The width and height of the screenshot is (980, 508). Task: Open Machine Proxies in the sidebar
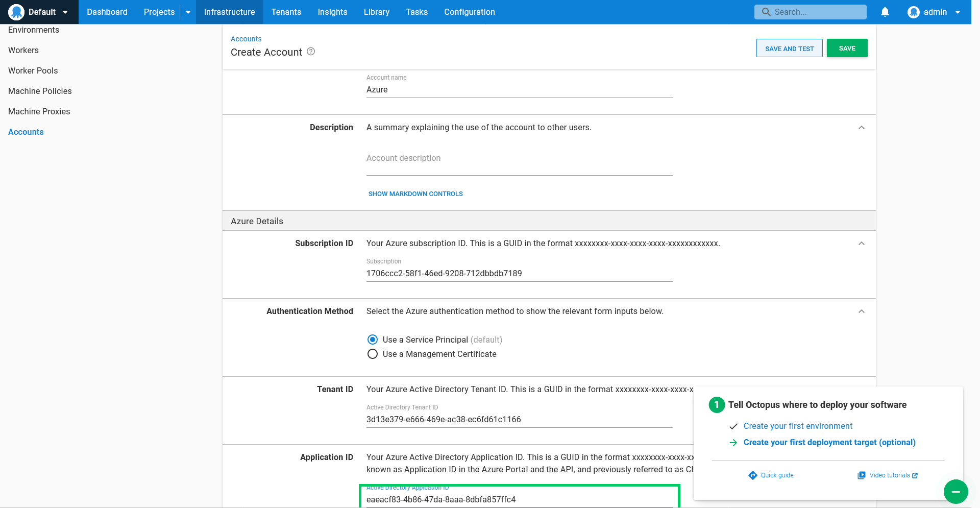[39, 111]
